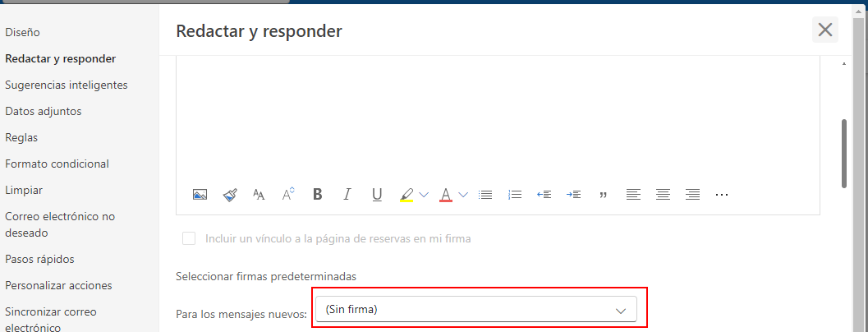Click the settings panel vertical scrollbar thumb

844,154
